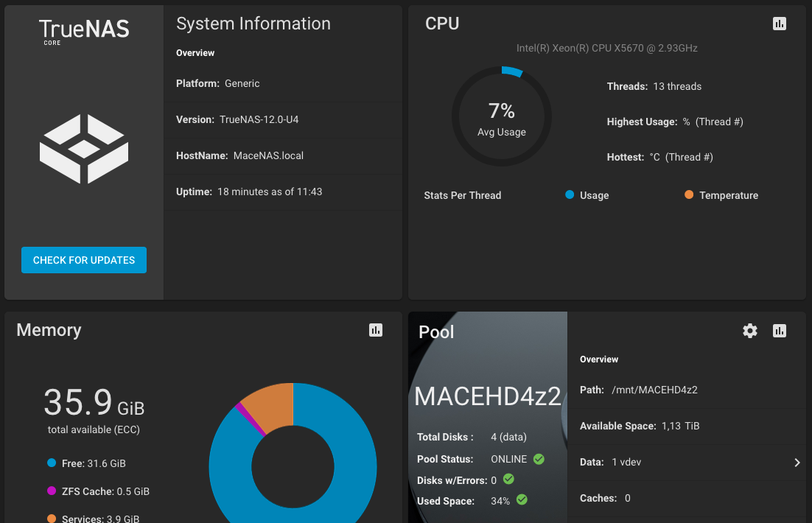The width and height of the screenshot is (812, 523).
Task: Click the blue Usage legend dot
Action: point(570,194)
